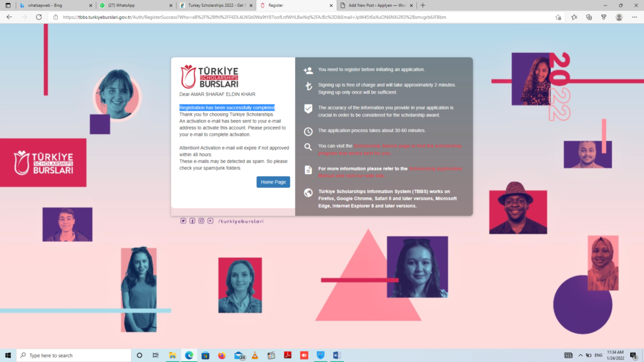Open the Twitter social icon
644x362 pixels.
(x=183, y=221)
